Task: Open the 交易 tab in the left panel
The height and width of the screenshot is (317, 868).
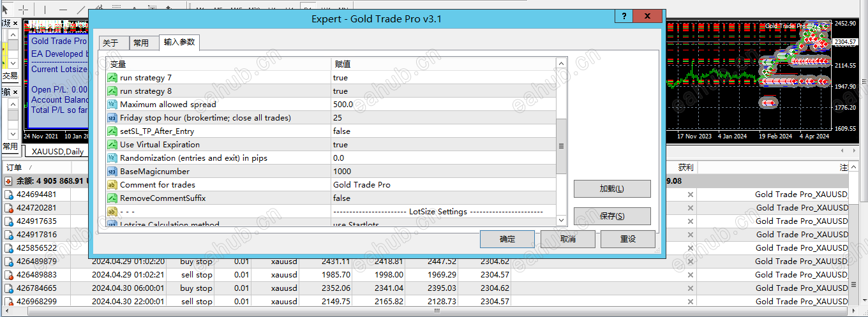Action: (x=10, y=75)
